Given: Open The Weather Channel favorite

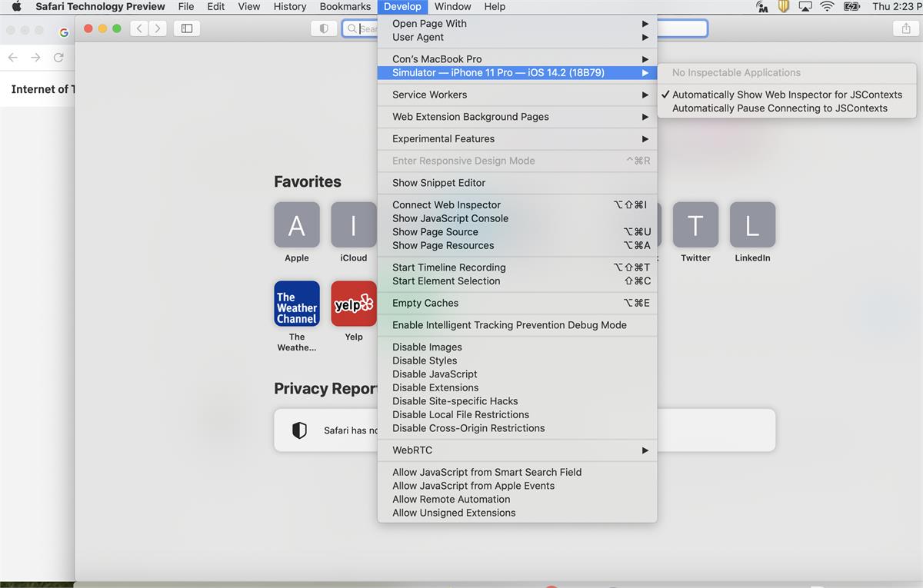Looking at the screenshot, I should [297, 304].
